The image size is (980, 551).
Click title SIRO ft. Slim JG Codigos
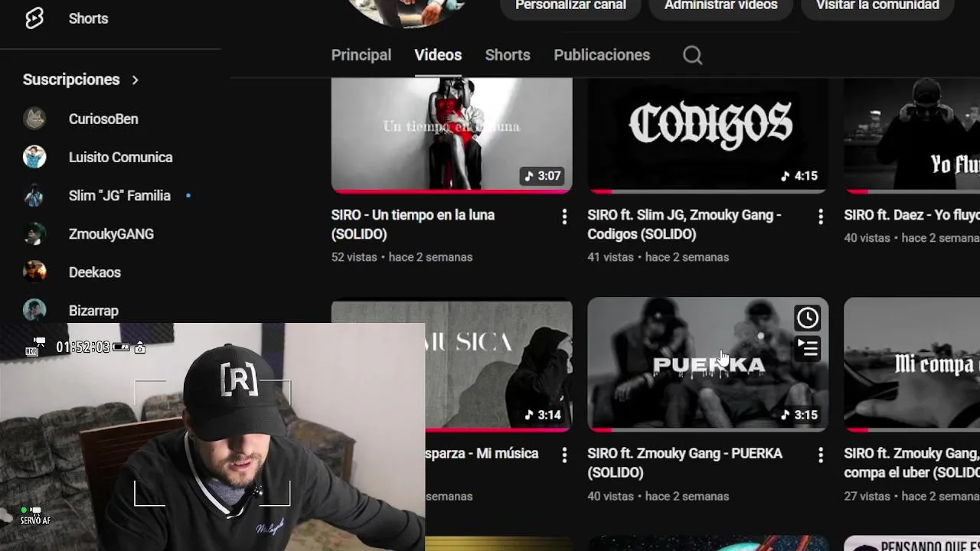click(x=684, y=224)
